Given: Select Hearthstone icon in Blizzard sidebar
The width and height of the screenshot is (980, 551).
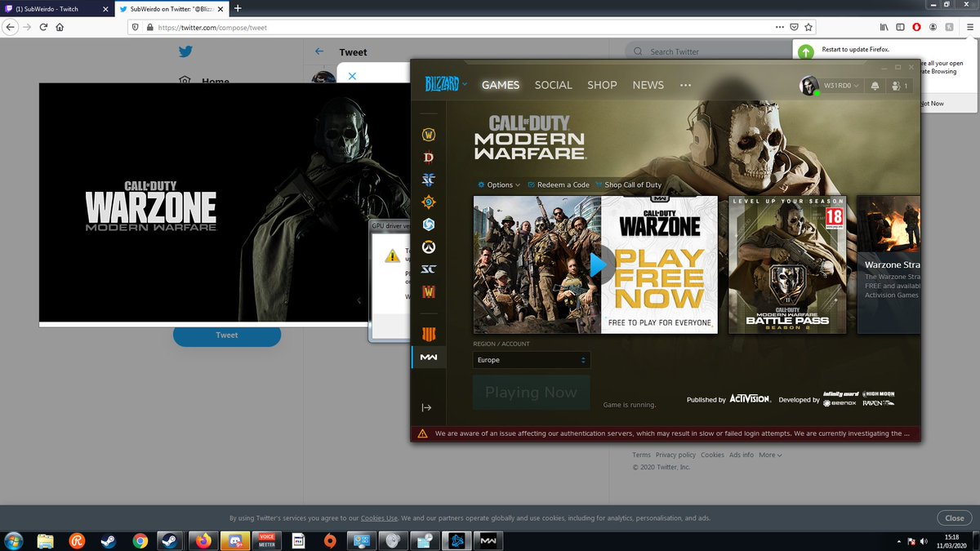Looking at the screenshot, I should [429, 202].
